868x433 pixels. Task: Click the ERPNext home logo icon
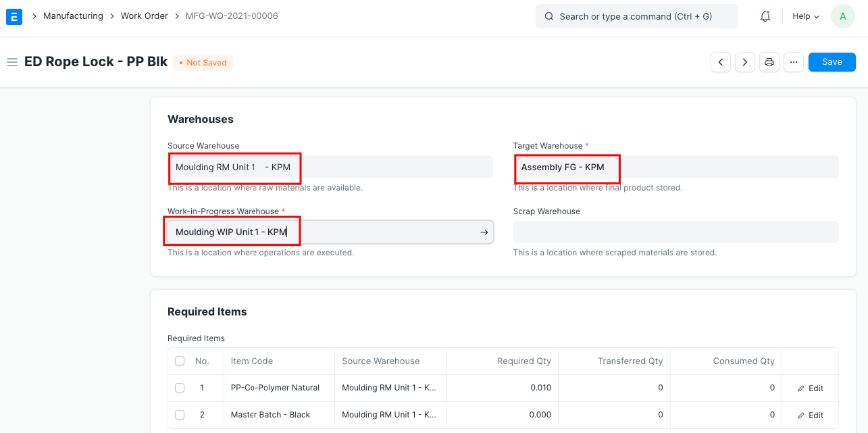[x=14, y=16]
